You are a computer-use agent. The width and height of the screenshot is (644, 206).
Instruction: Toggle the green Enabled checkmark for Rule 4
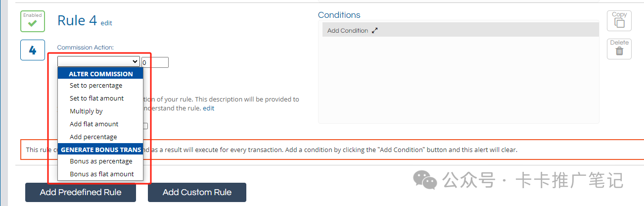pyautogui.click(x=33, y=21)
